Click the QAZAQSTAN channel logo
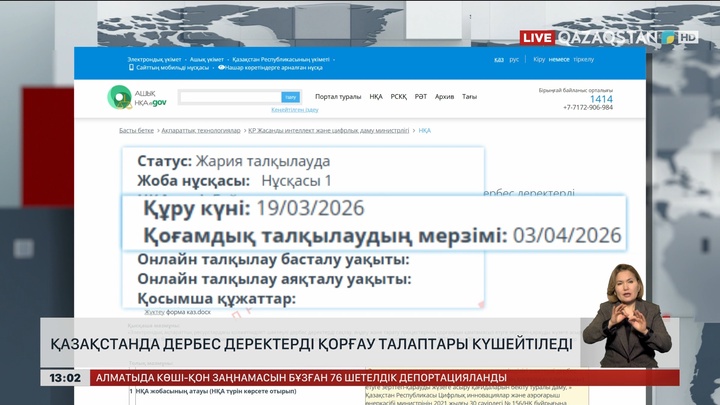 coord(616,38)
